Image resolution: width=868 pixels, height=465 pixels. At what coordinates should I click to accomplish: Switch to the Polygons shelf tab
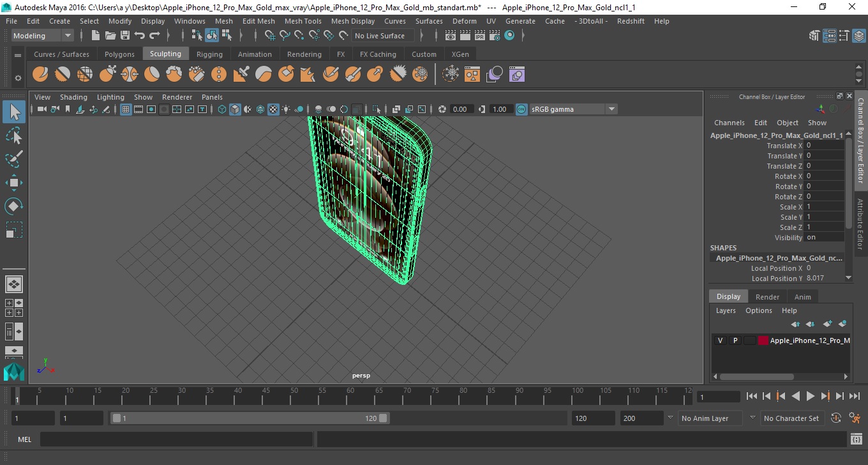point(119,54)
